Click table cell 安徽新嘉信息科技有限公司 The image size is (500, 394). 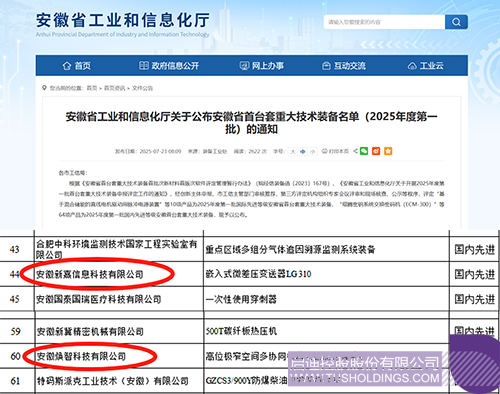pyautogui.click(x=119, y=274)
